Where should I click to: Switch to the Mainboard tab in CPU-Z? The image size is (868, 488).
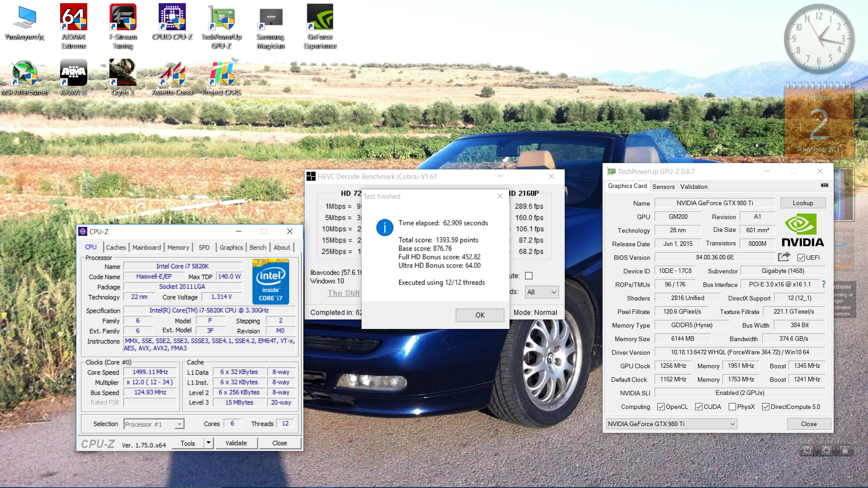(146, 247)
